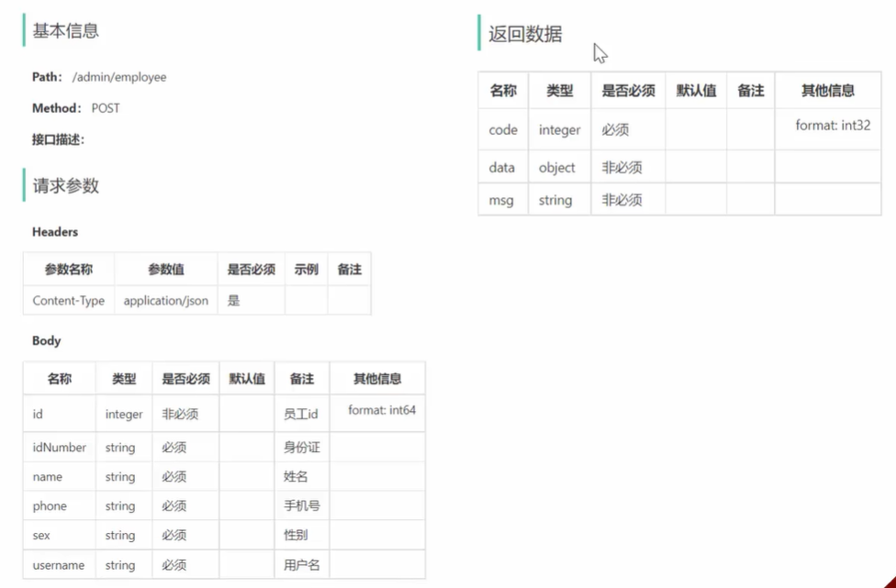Click the 示例 column header
The height and width of the screenshot is (588, 896).
click(306, 270)
